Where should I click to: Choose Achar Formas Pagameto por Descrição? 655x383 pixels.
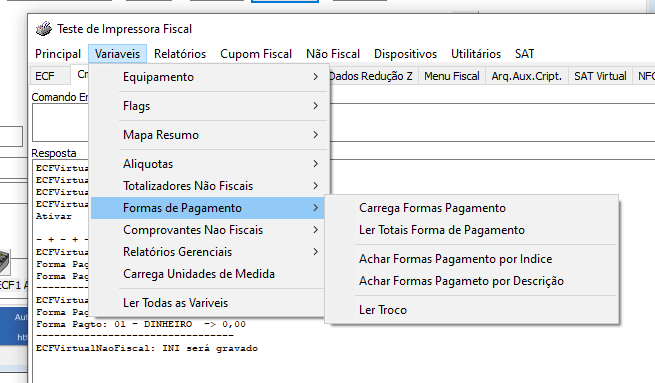(471, 281)
